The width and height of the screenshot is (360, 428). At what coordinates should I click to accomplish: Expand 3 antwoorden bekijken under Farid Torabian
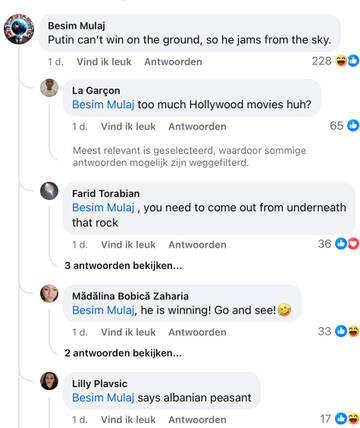pyautogui.click(x=123, y=266)
